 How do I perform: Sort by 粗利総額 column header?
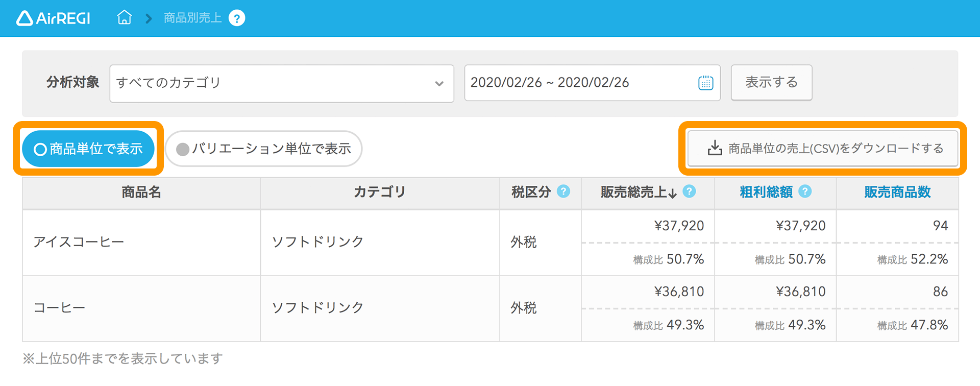pos(766,192)
